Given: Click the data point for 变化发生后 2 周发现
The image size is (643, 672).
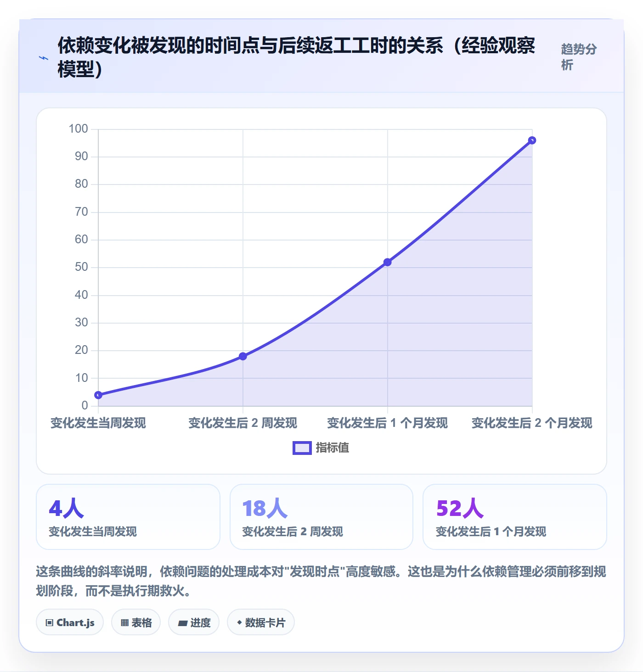Looking at the screenshot, I should 243,356.
